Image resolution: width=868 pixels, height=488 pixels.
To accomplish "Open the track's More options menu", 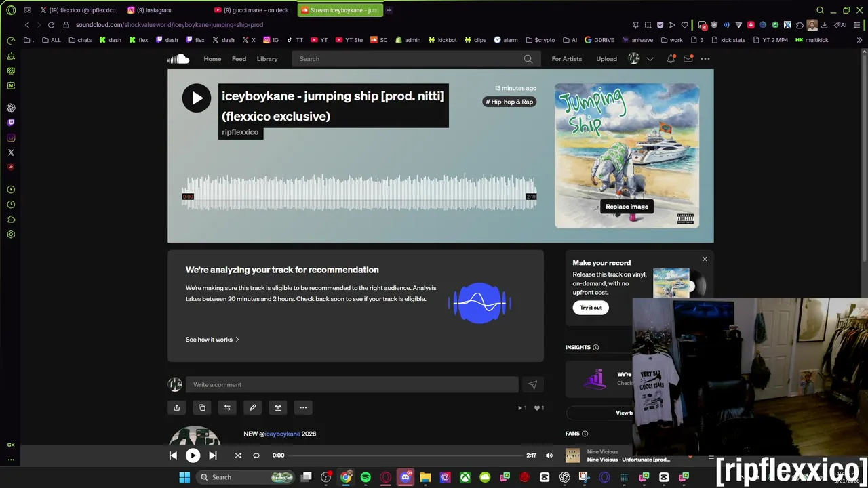I will tap(303, 407).
